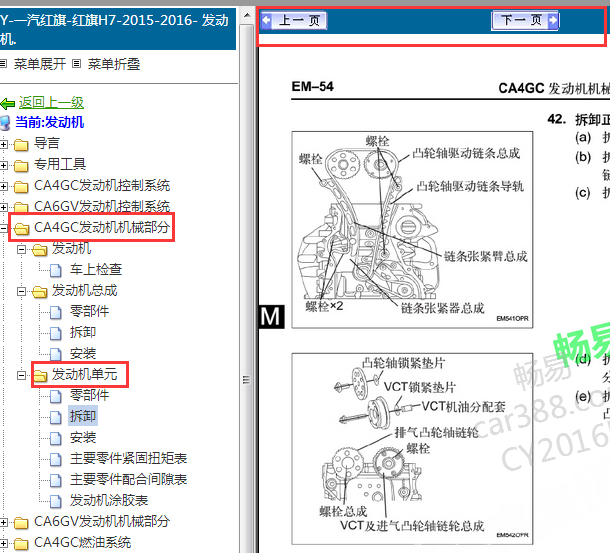Click 主要零件紧固扭矩表 document icon
Viewport: 610px width, 553px height.
[56, 459]
